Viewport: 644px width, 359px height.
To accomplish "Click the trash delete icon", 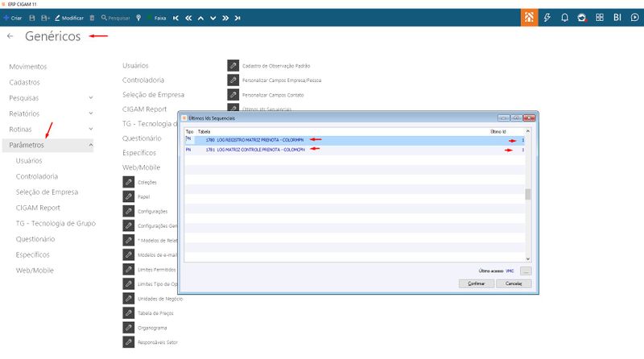I will pyautogui.click(x=92, y=18).
